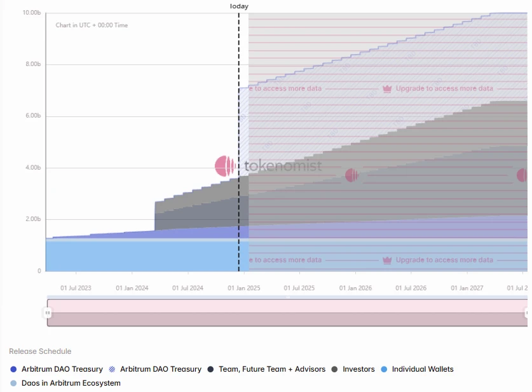Grab the left handle of the range selector
The width and height of the screenshot is (532, 392).
click(48, 313)
